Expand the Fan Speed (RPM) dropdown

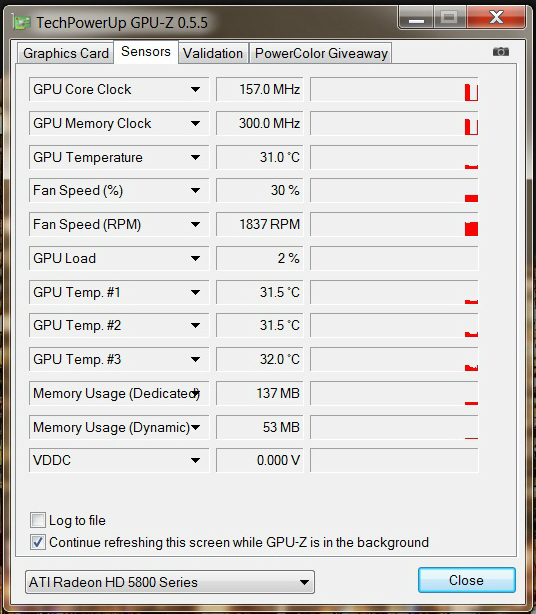(195, 224)
